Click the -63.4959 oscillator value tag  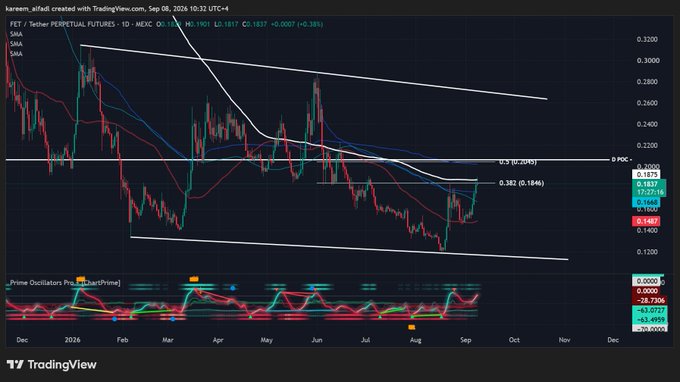click(651, 320)
